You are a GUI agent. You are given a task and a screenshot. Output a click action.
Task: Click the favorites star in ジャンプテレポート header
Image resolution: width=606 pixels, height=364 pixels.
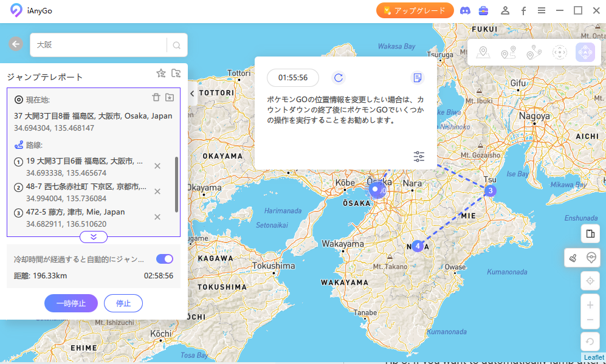coord(160,73)
